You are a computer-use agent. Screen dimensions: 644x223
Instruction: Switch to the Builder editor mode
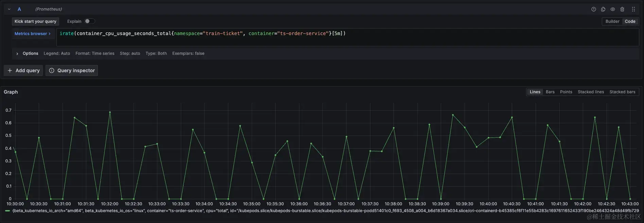click(612, 21)
